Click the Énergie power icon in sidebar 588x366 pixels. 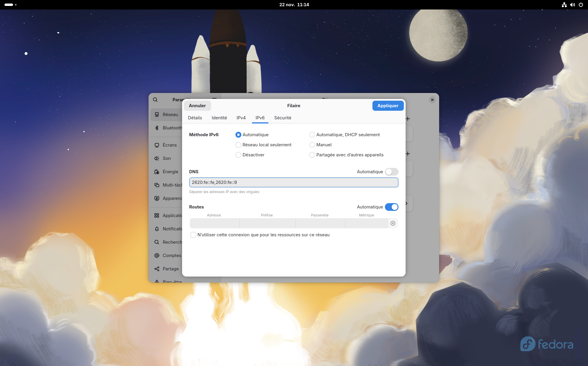point(157,172)
